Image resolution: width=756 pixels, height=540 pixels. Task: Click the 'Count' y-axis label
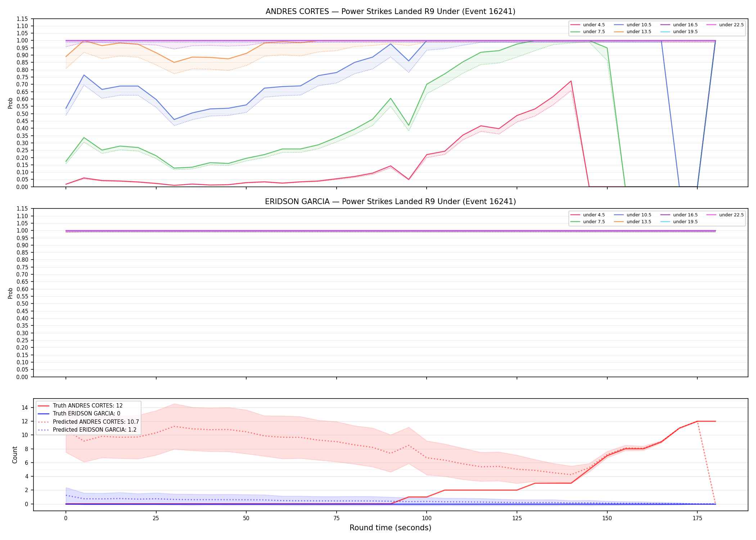pos(15,455)
